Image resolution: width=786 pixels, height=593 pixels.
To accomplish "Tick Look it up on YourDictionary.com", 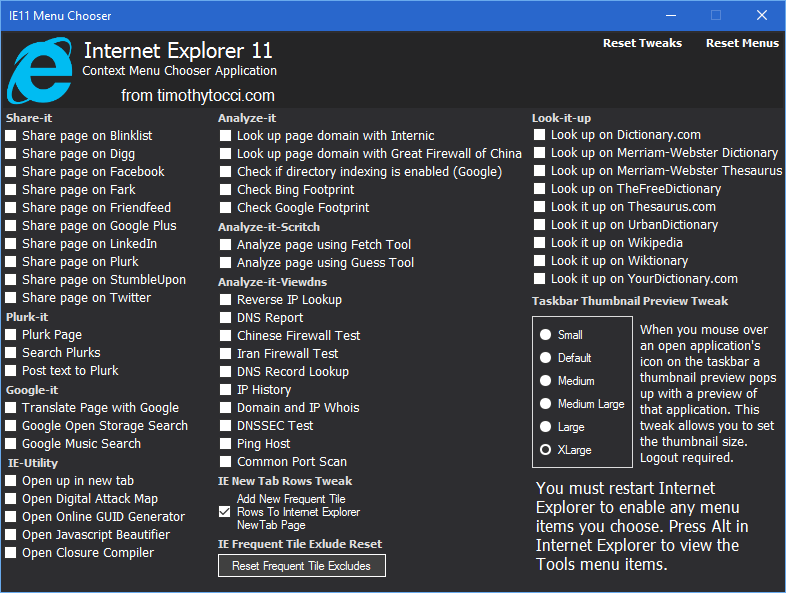I will tap(539, 279).
